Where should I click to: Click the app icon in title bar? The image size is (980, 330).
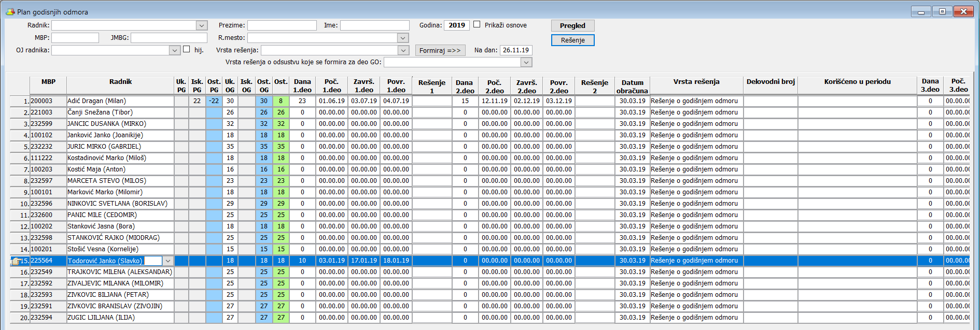pyautogui.click(x=10, y=11)
